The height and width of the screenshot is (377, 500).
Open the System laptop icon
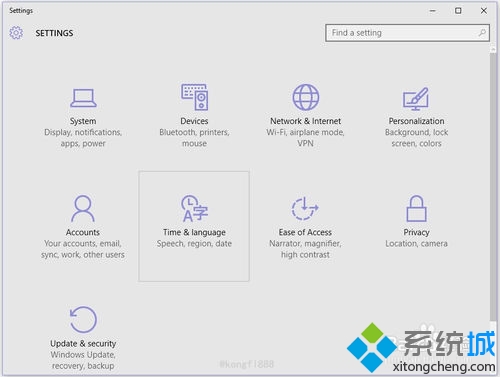pyautogui.click(x=83, y=98)
